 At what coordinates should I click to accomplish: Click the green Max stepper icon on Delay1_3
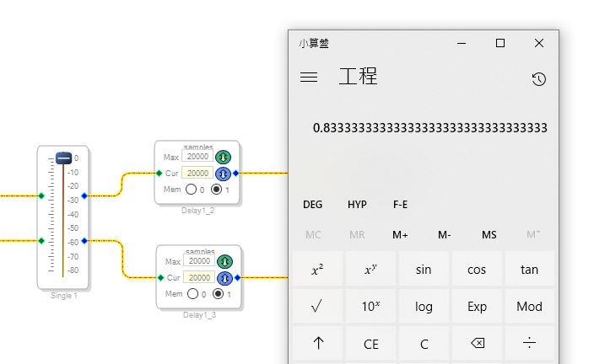tap(224, 261)
